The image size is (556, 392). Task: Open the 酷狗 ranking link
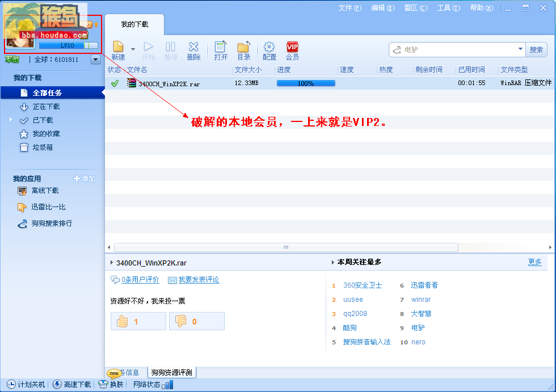(349, 328)
